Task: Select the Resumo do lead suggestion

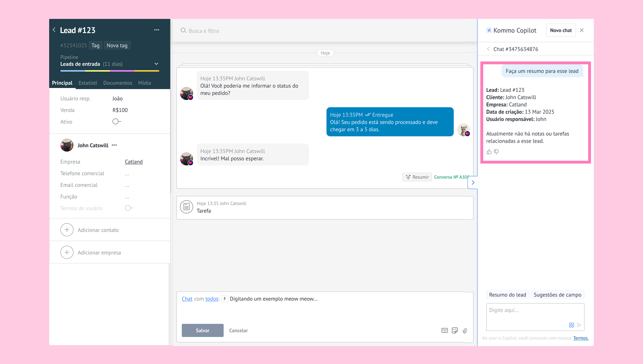Action: point(507,295)
